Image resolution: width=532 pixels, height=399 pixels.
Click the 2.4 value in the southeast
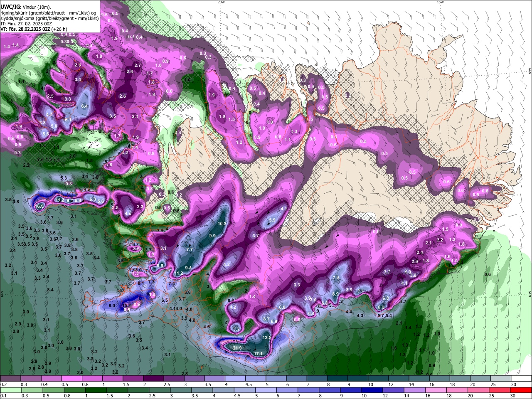(x=420, y=252)
